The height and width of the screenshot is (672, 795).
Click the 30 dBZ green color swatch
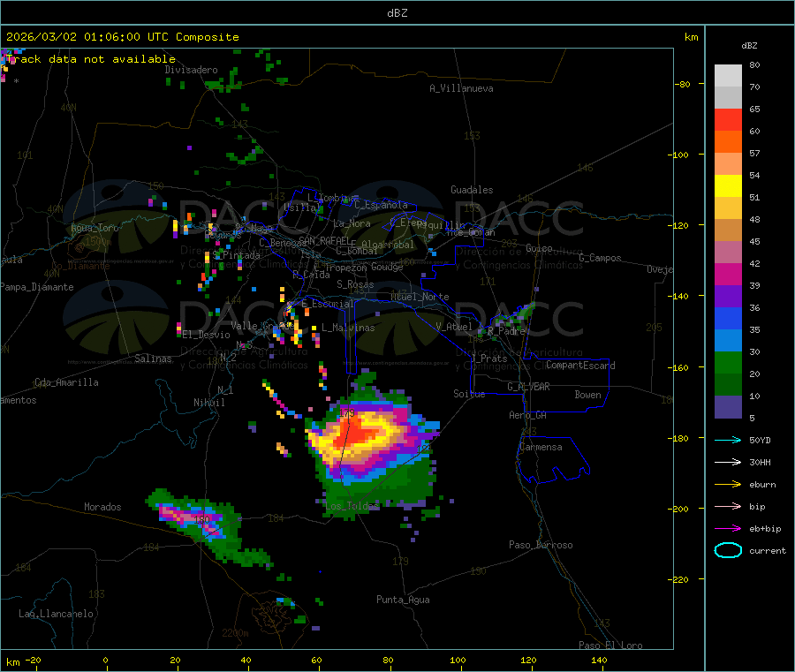click(728, 362)
